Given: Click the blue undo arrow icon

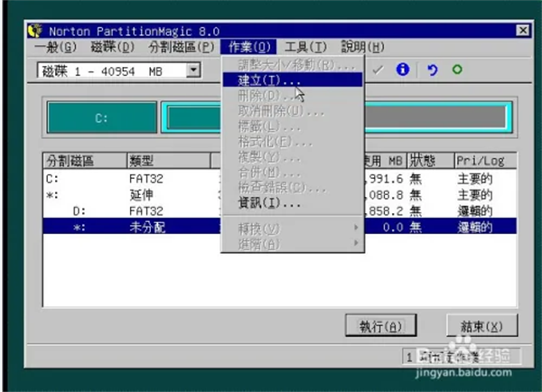Looking at the screenshot, I should [432, 70].
